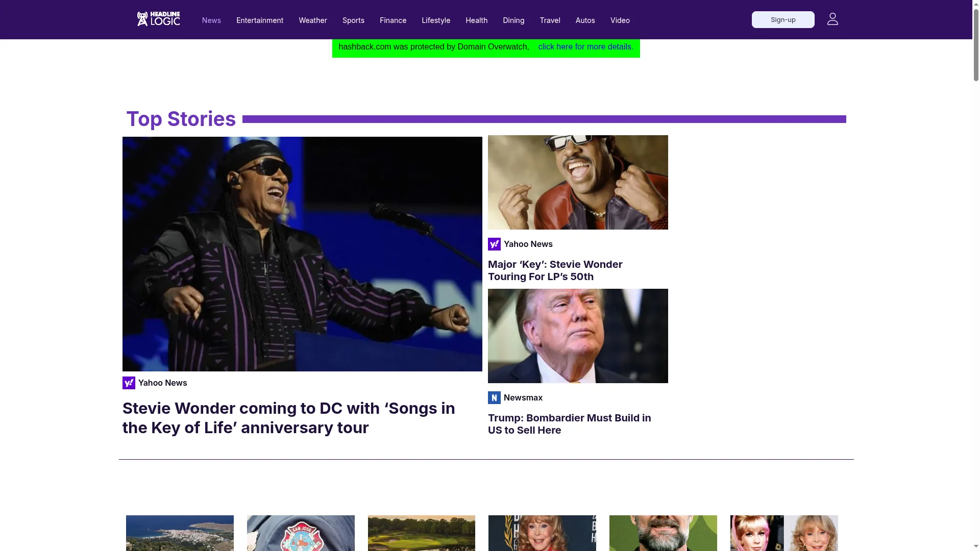
Task: Go to the Health section
Action: click(x=477, y=20)
